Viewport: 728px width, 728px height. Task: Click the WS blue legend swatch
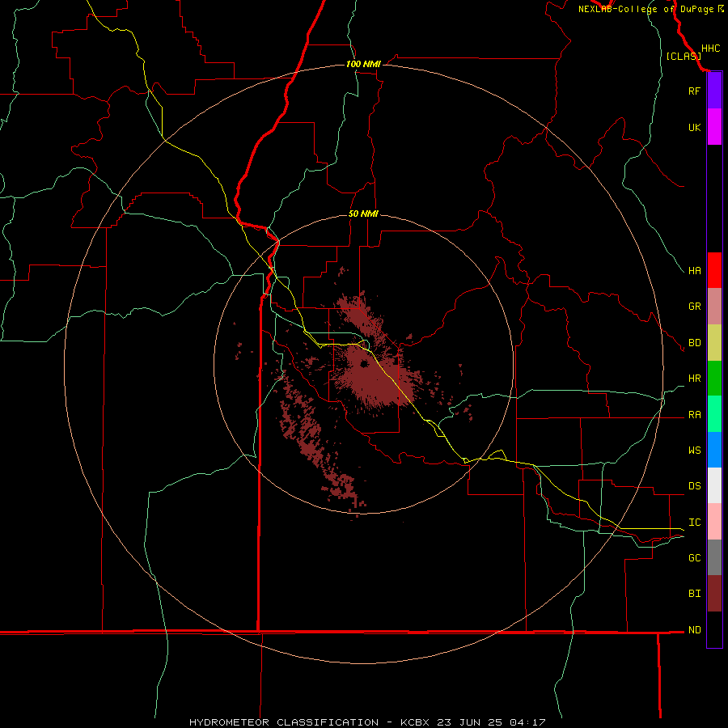[714, 450]
